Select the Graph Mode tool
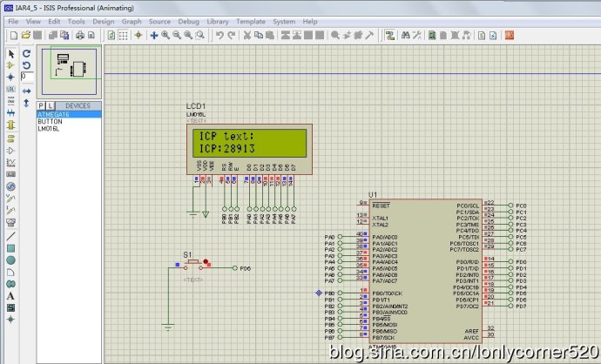Screen dimensions: 601x364 click(10, 163)
